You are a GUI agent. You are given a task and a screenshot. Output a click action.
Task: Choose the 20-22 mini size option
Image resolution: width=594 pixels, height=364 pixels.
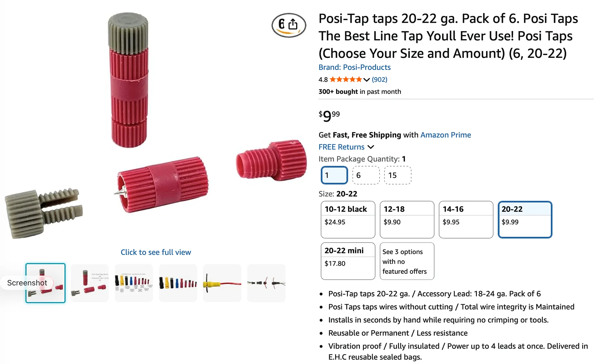point(348,261)
